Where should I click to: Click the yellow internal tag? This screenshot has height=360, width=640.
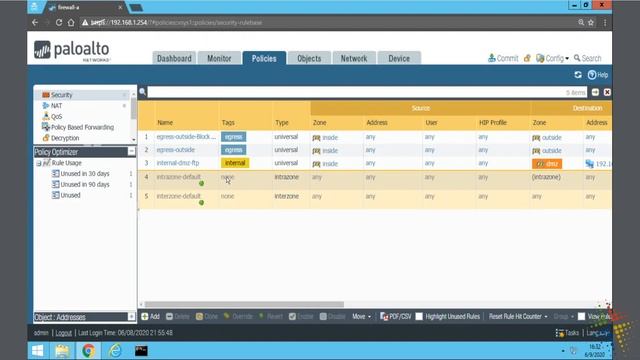click(235, 163)
